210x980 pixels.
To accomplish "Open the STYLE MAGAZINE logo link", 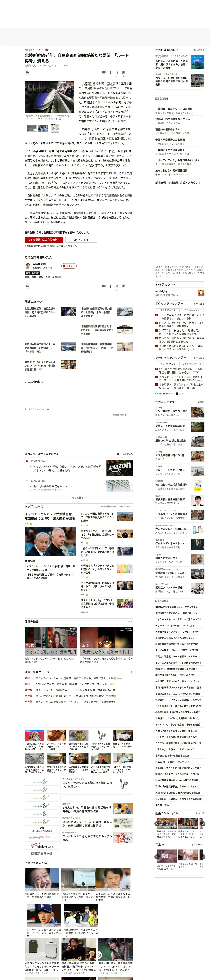I will pyautogui.click(x=42, y=830).
